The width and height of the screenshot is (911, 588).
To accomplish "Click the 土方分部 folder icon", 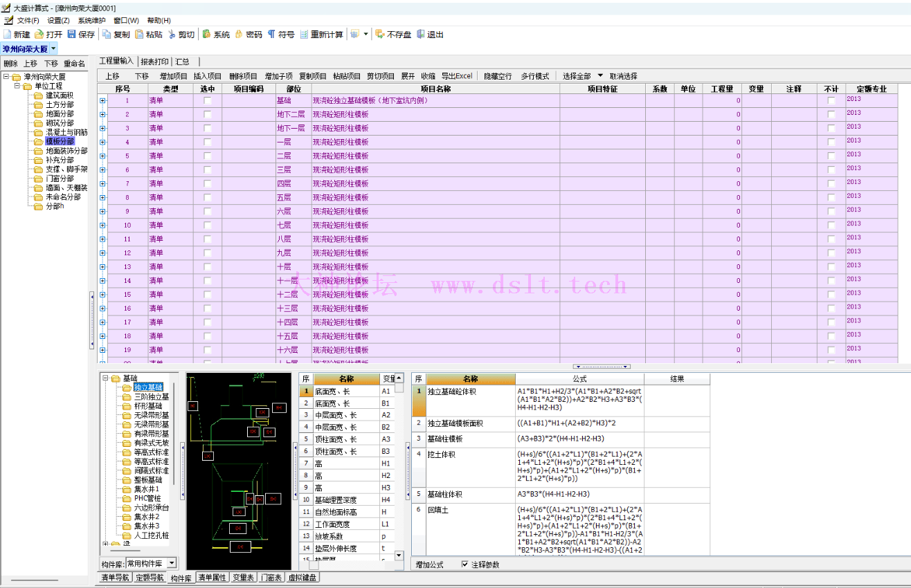I will [39, 104].
